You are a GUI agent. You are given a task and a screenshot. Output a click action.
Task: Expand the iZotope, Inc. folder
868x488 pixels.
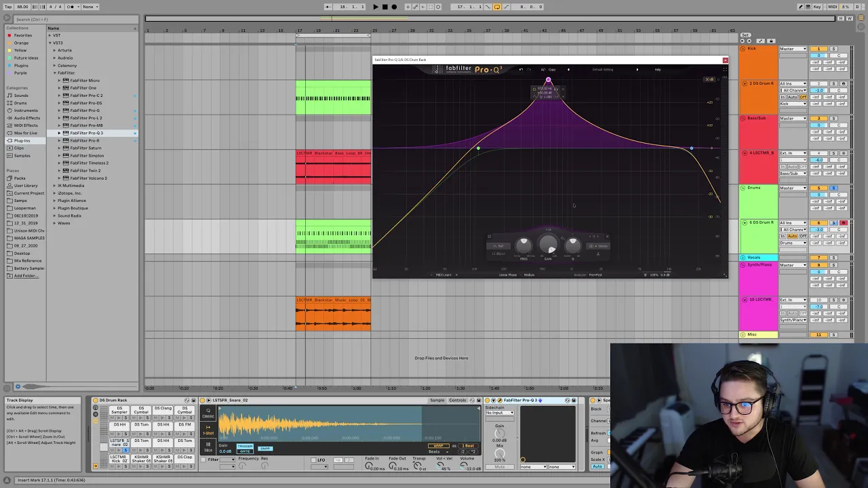tap(56, 193)
